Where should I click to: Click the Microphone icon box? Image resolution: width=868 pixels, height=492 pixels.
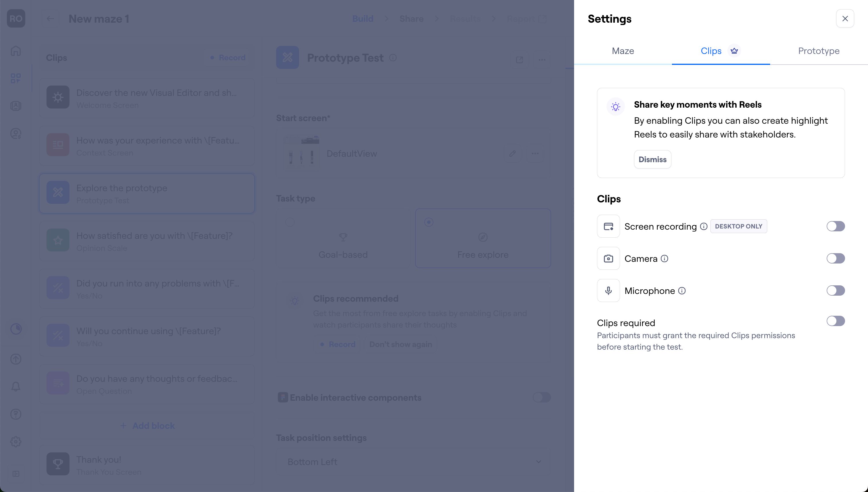608,290
